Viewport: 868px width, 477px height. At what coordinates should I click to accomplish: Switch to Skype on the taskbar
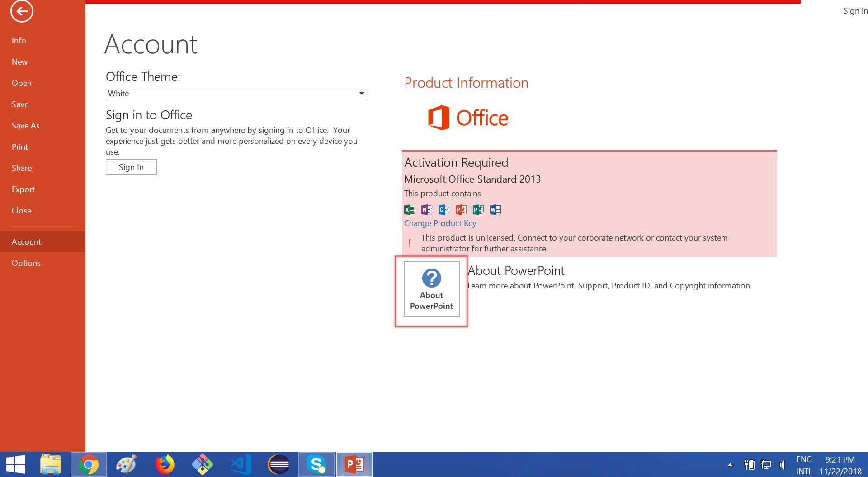[x=316, y=464]
